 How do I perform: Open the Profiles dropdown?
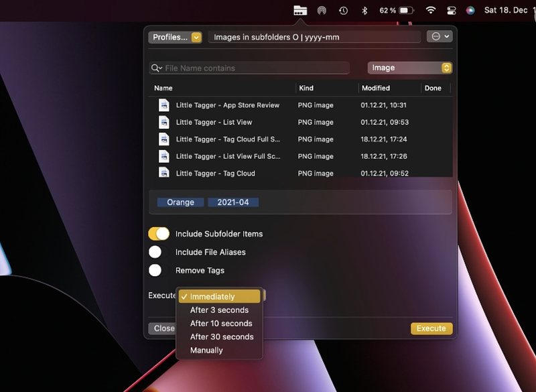[175, 38]
